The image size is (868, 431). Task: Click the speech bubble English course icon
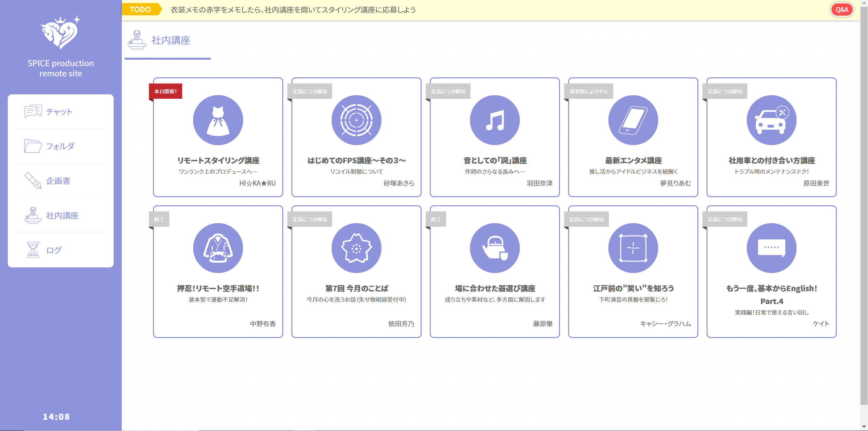[771, 248]
